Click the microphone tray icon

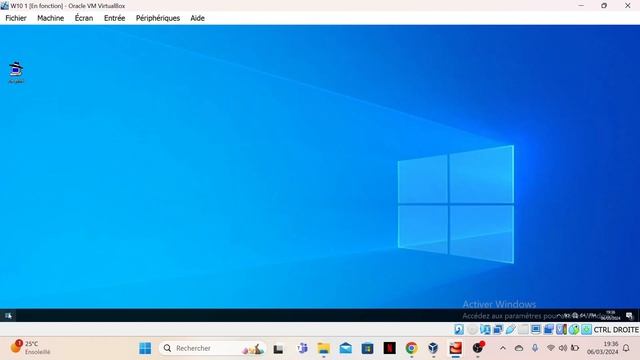coord(535,348)
